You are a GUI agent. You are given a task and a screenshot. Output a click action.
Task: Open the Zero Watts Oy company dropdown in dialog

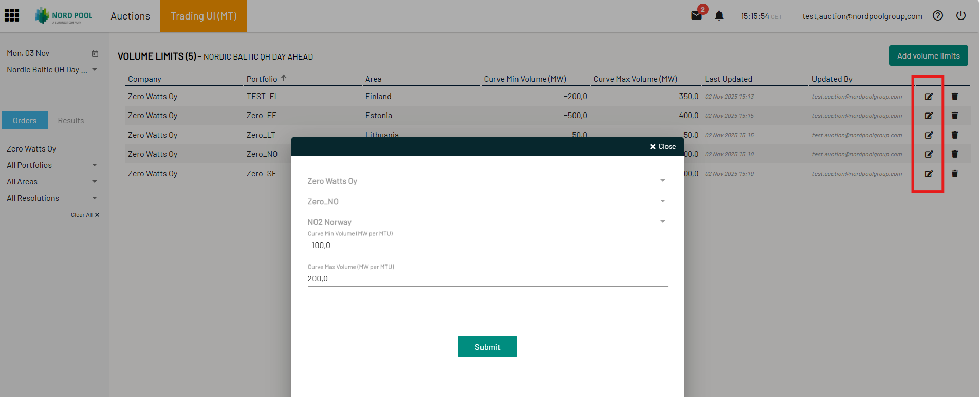(487, 181)
